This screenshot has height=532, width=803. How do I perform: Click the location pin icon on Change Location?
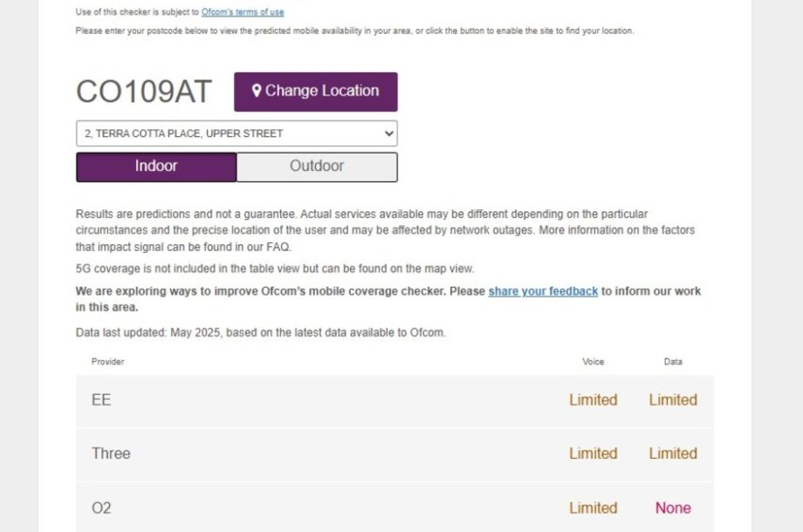[x=257, y=91]
